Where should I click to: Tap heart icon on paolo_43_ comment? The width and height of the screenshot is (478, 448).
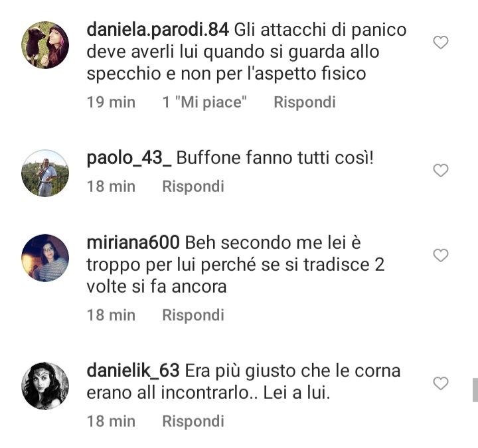click(x=441, y=171)
